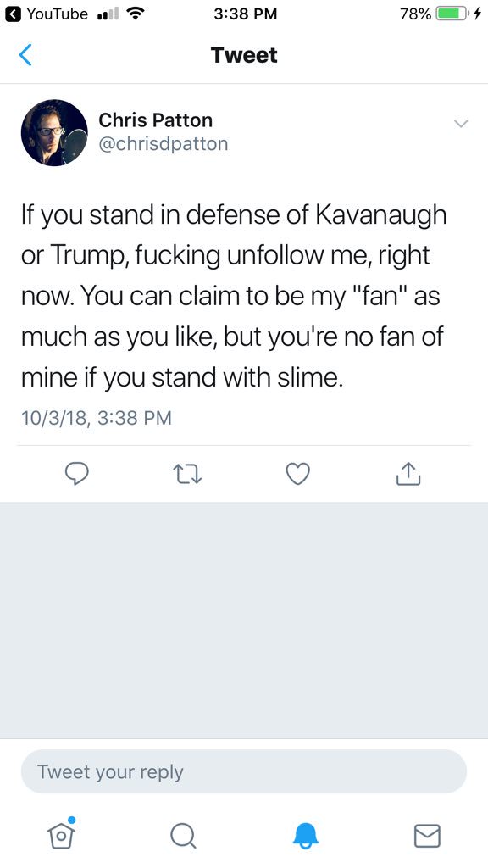Open the Search tab

coord(183,835)
